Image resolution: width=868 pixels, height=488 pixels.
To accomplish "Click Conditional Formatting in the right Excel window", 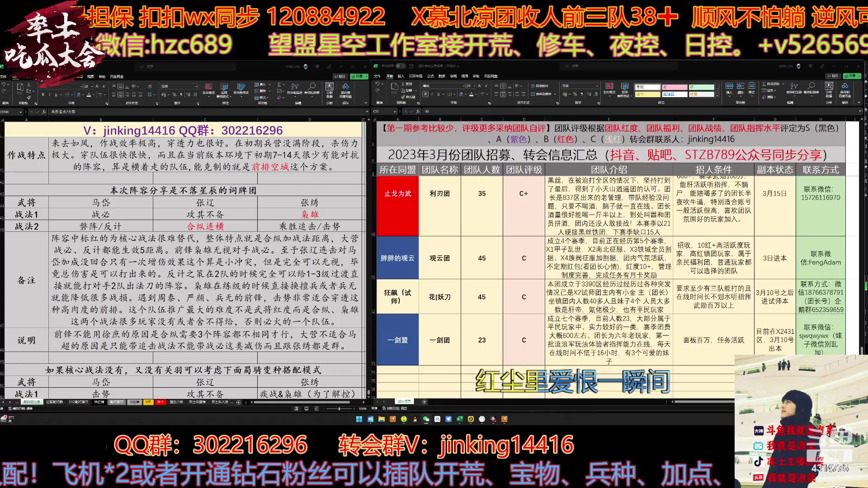I will coord(609,89).
